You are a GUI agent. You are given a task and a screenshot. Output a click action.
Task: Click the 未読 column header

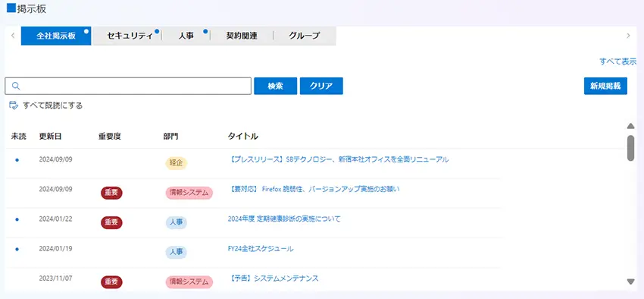18,137
